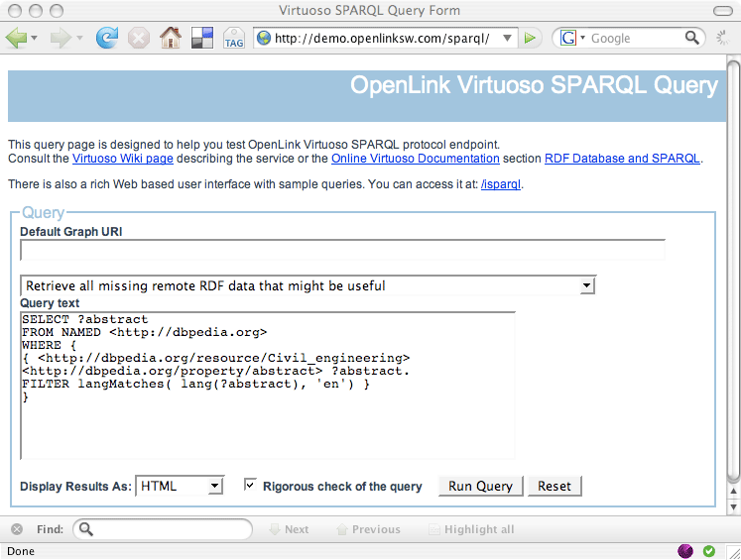
Task: Click the Back navigation arrow
Action: [x=16, y=39]
